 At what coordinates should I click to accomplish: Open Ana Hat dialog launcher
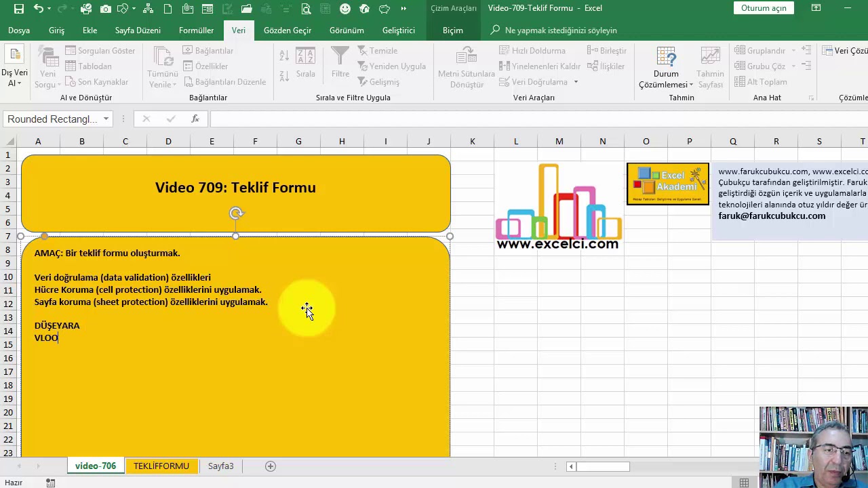click(x=812, y=98)
